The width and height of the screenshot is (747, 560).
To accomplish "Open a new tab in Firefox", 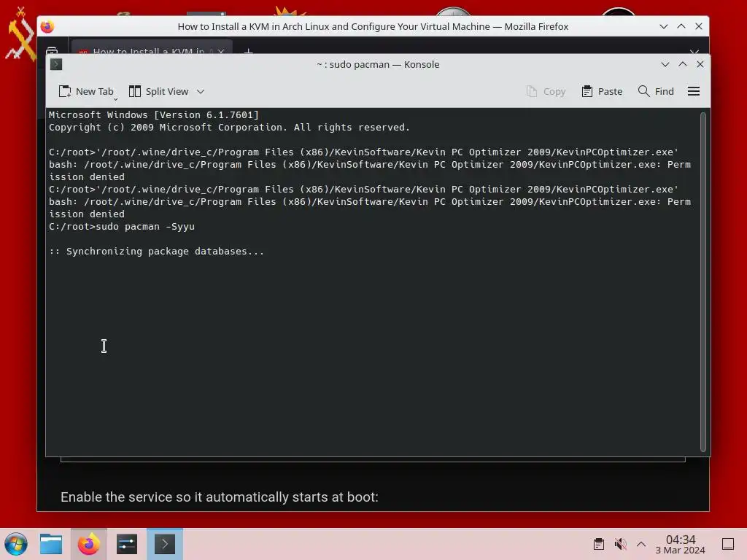I will click(248, 51).
